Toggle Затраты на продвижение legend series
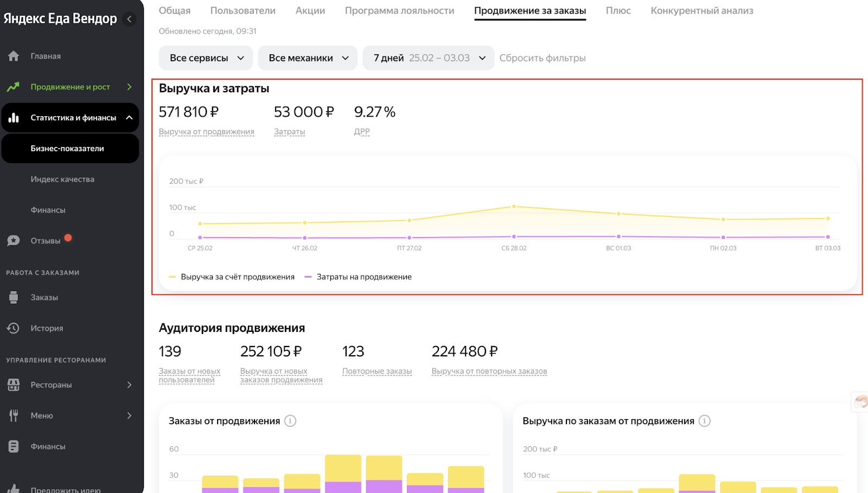This screenshot has height=493, width=868. pyautogui.click(x=358, y=277)
